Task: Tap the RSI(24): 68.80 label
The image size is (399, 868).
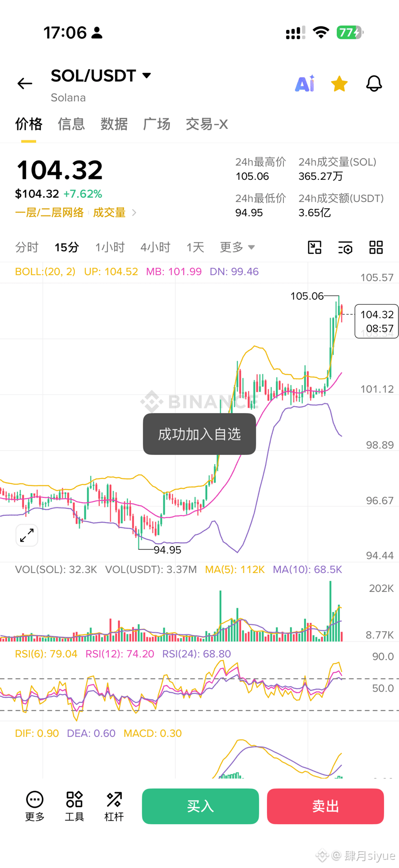Action: tap(197, 654)
